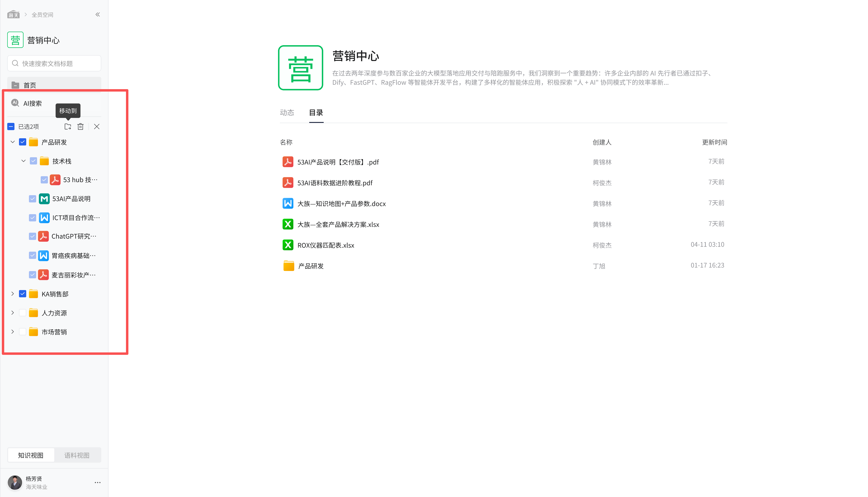Collapse the 技术栈 subfolder
The height and width of the screenshot is (497, 868).
24,161
